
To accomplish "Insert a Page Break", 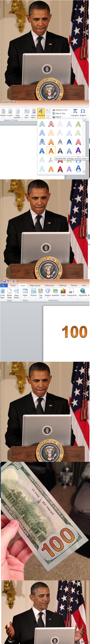I will click(17, 293).
